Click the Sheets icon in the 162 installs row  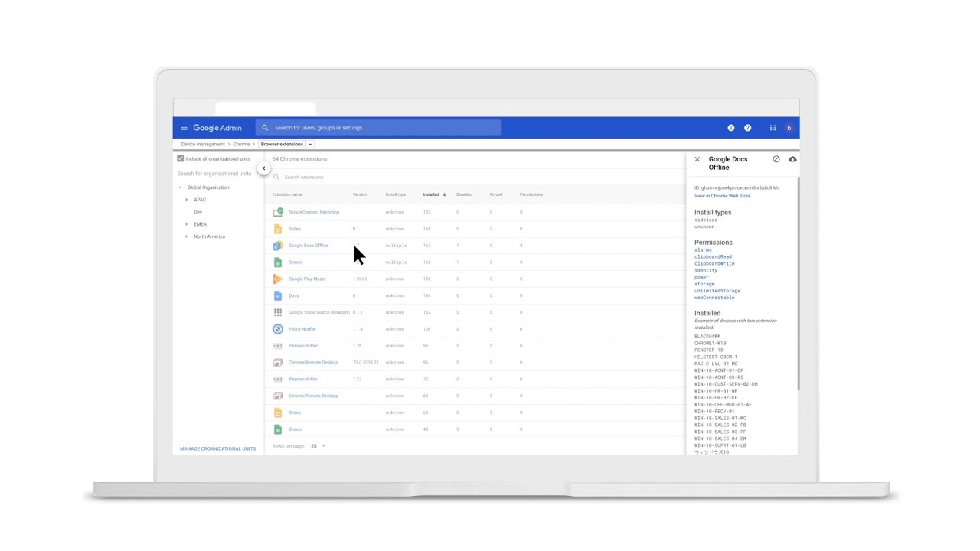pyautogui.click(x=278, y=262)
